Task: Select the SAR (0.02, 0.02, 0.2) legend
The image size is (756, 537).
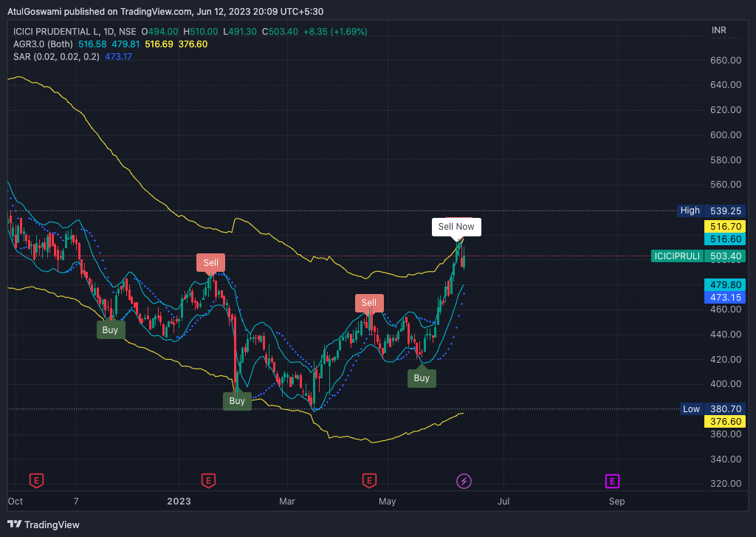Action: point(56,56)
